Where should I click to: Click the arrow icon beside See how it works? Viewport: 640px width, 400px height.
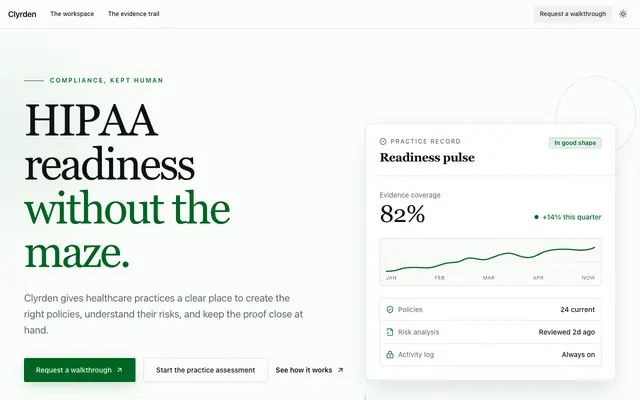click(x=340, y=370)
